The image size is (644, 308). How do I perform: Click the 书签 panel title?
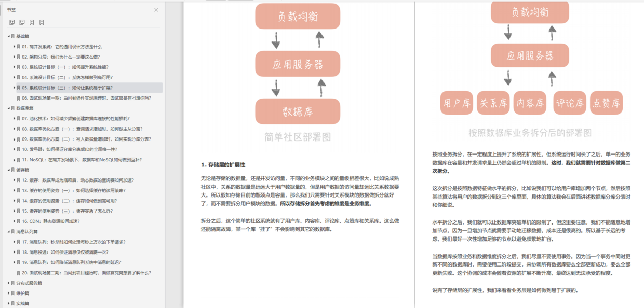[x=11, y=10]
